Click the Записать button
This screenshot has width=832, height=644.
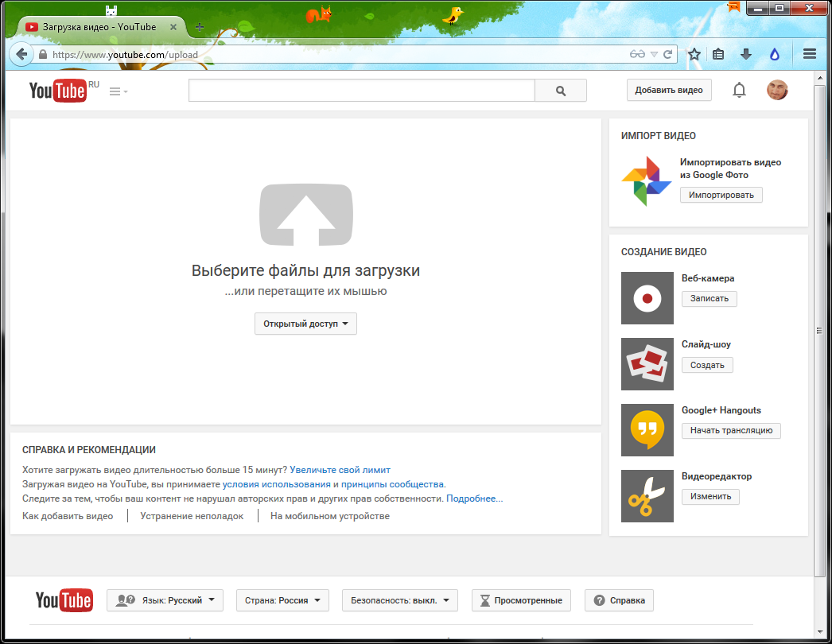pyautogui.click(x=709, y=299)
